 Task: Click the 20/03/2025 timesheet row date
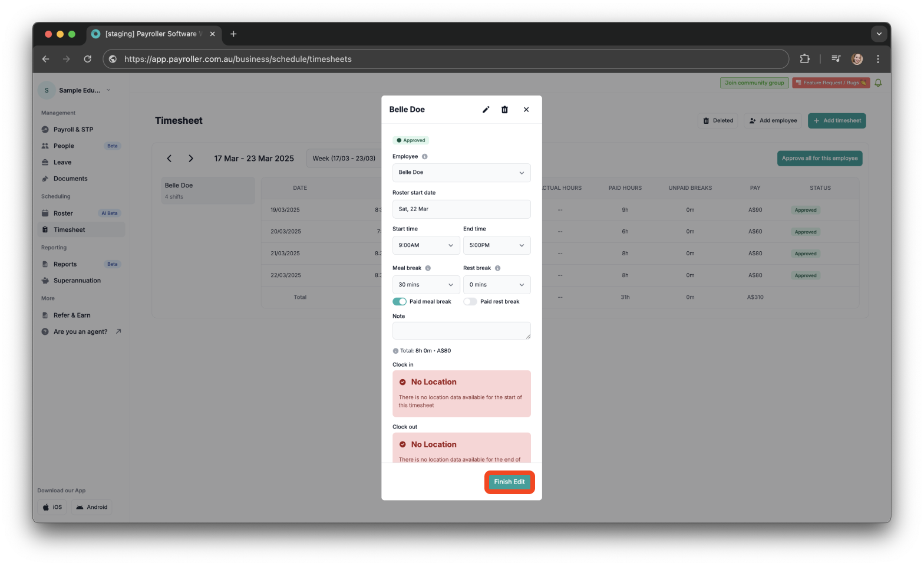286,232
